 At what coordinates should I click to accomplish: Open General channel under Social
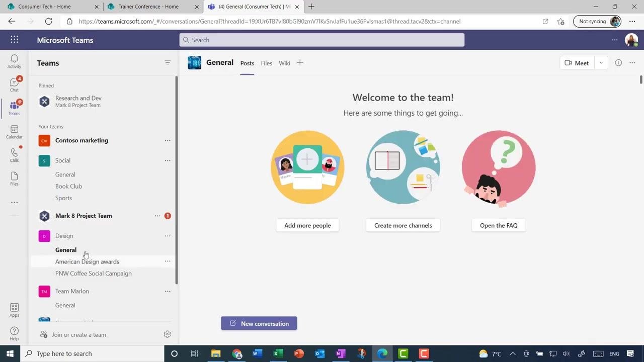(x=65, y=174)
